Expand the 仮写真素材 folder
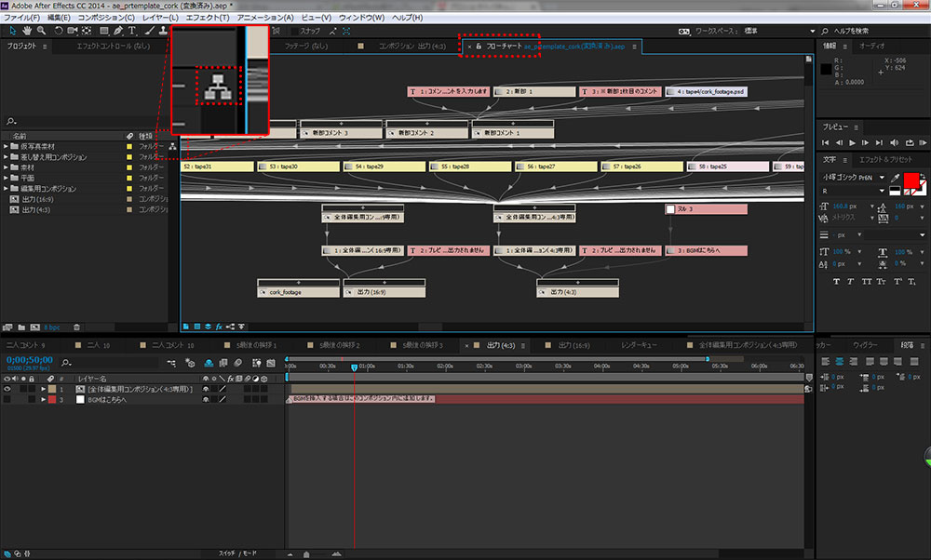This screenshot has height=560, width=931. (6, 146)
